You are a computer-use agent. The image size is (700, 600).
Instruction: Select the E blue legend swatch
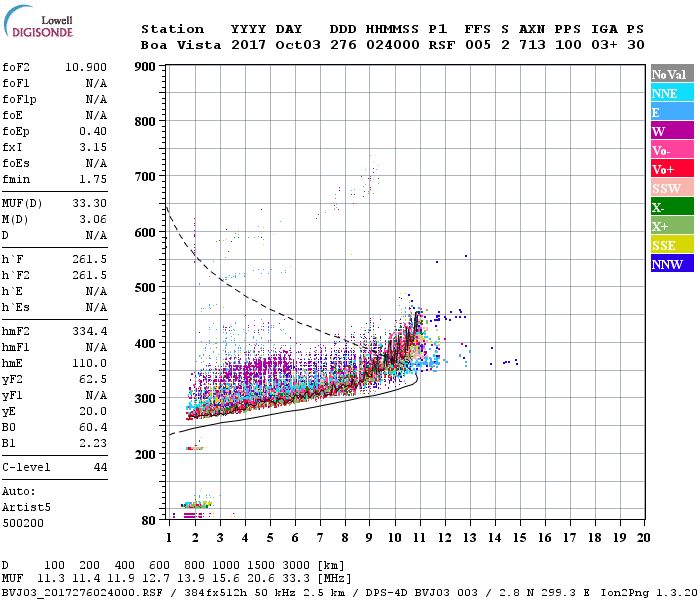[672, 112]
